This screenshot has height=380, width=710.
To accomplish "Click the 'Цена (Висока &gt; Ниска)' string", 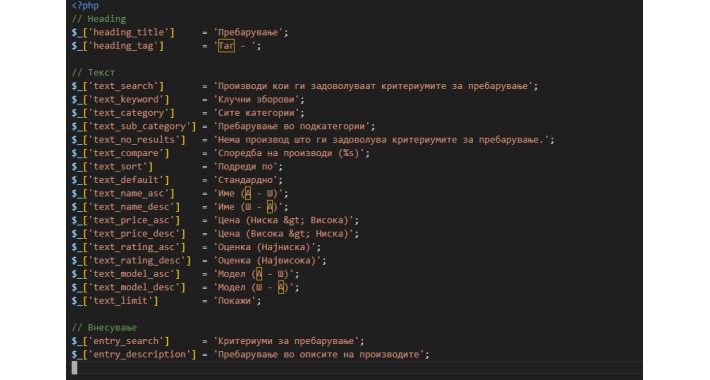I will pos(283,234).
